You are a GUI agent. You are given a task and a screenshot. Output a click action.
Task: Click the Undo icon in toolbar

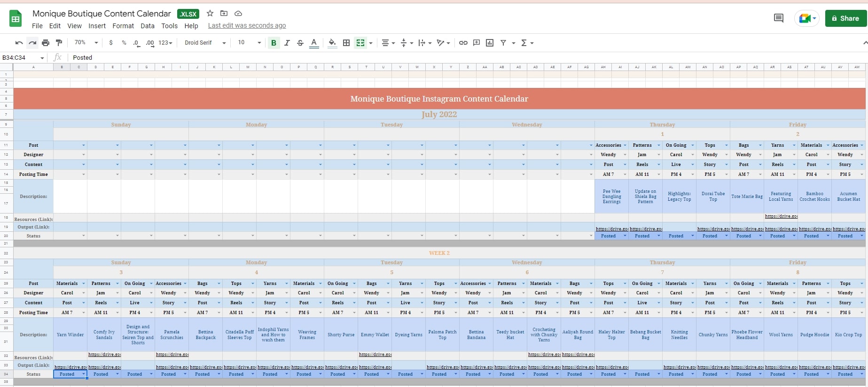[x=19, y=43]
